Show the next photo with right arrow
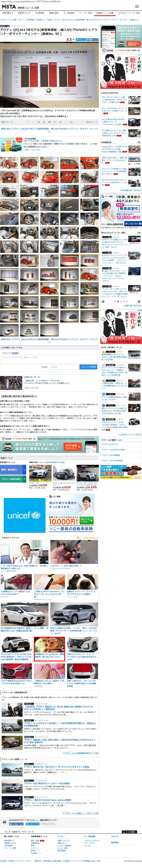Screen dimensions: 142x868 pyautogui.click(x=95, y=73)
